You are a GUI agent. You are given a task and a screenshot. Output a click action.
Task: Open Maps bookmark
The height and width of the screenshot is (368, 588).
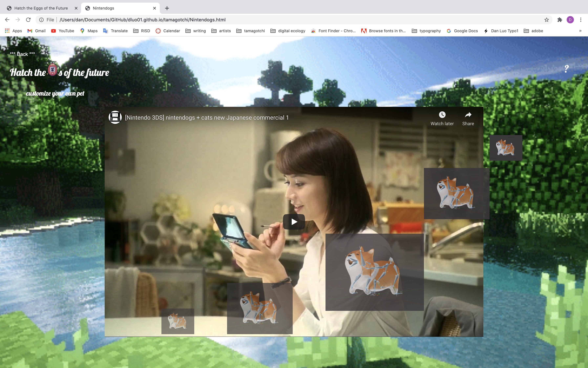(x=89, y=31)
